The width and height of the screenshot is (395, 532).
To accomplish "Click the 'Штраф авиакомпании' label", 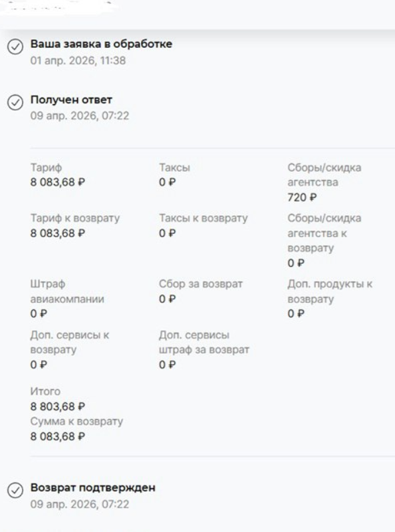I will 67,292.
